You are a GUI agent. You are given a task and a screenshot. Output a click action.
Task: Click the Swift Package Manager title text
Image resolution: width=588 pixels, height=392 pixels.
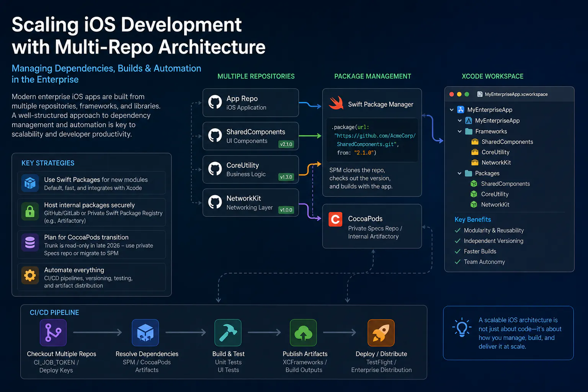pos(381,104)
